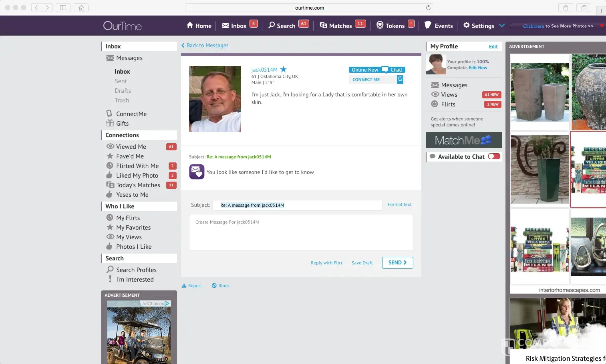Expand the Settings dropdown arrow
Viewport: 606px width, 364px height.
pyautogui.click(x=502, y=26)
